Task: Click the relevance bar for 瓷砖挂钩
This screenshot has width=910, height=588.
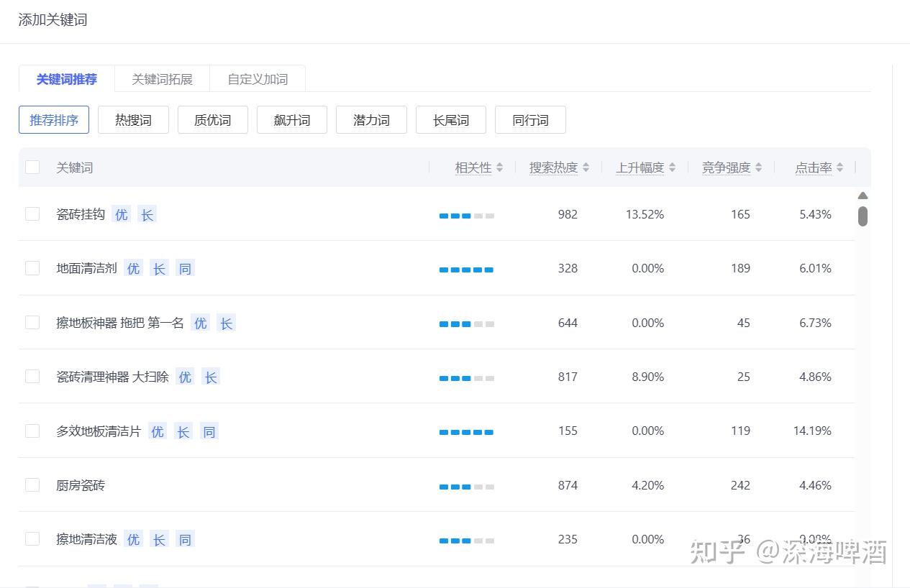Action: (x=467, y=216)
